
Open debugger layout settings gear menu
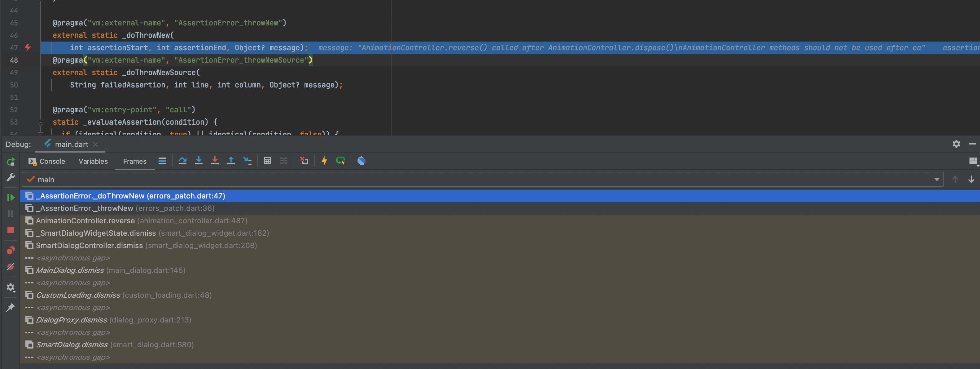956,144
